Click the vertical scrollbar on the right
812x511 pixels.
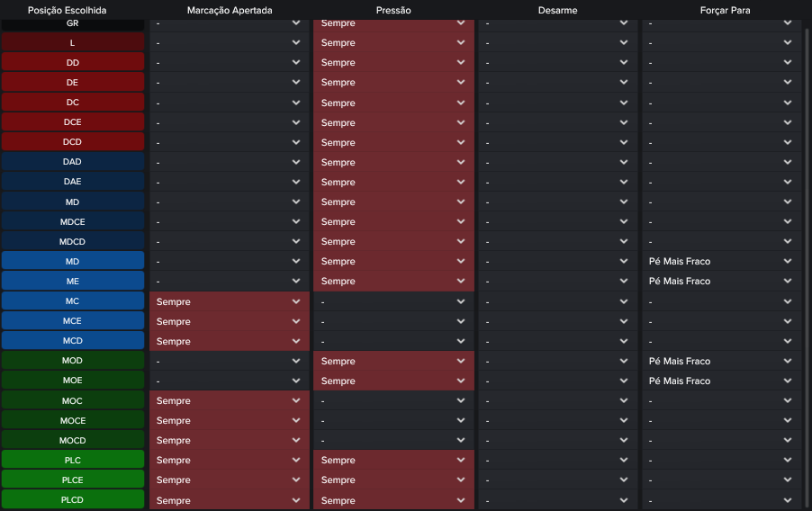click(x=807, y=261)
